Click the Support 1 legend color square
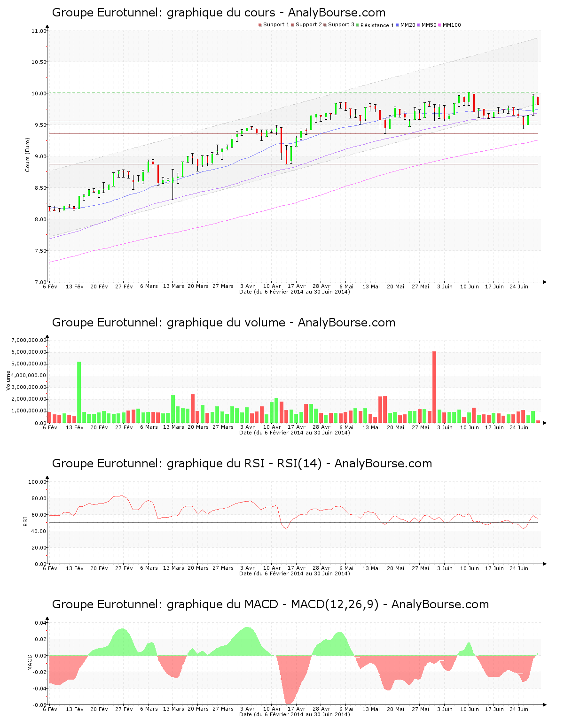The height and width of the screenshot is (728, 564). click(260, 25)
